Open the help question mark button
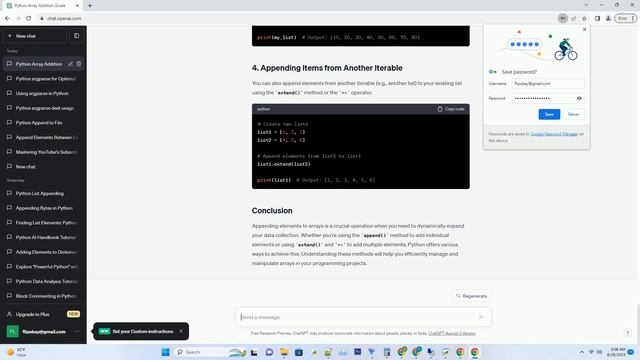 (628, 333)
